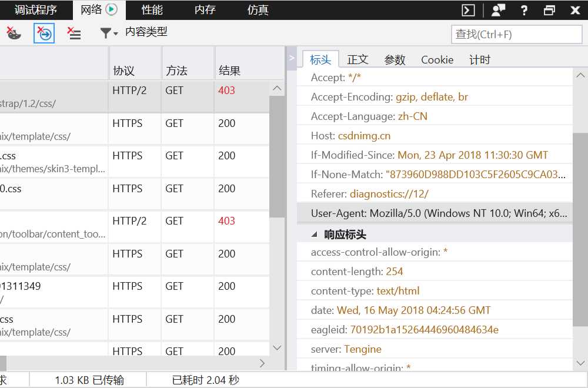Open the content type filter dropdown
Viewport: 588px width, 388px height.
click(x=109, y=33)
